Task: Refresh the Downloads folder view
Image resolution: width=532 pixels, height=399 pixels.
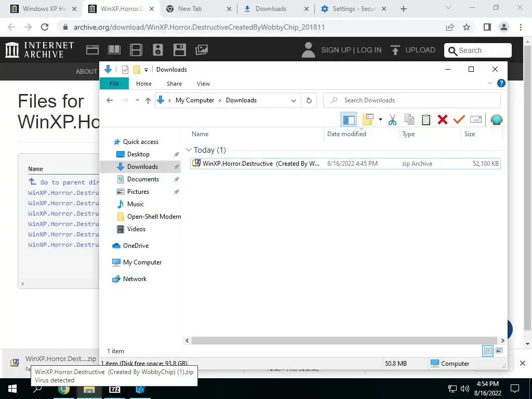Action: click(x=309, y=100)
